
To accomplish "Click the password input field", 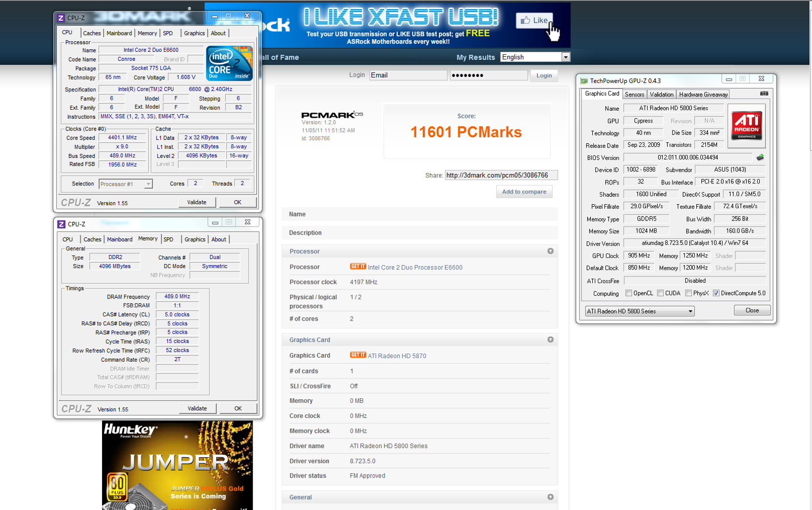I will (489, 75).
